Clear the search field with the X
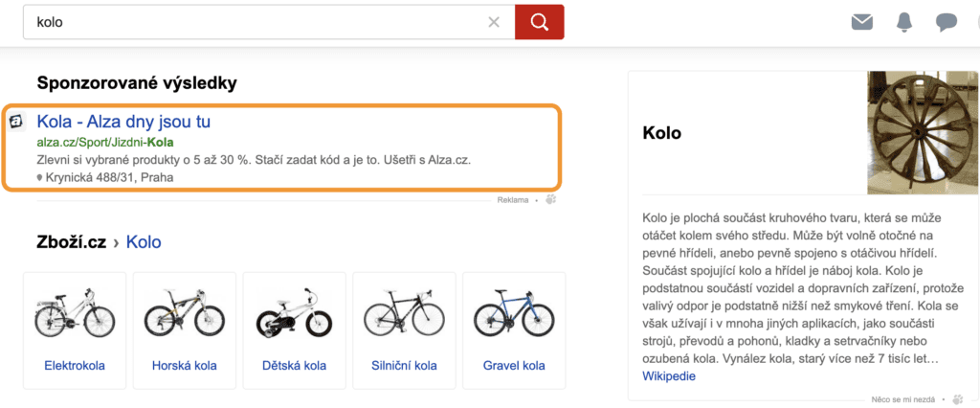The width and height of the screenshot is (980, 408). pyautogui.click(x=494, y=22)
